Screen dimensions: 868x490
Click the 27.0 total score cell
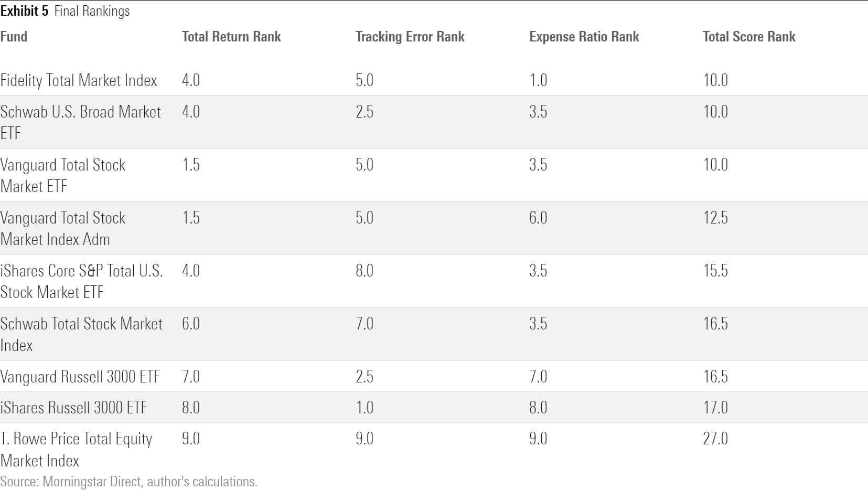click(715, 439)
